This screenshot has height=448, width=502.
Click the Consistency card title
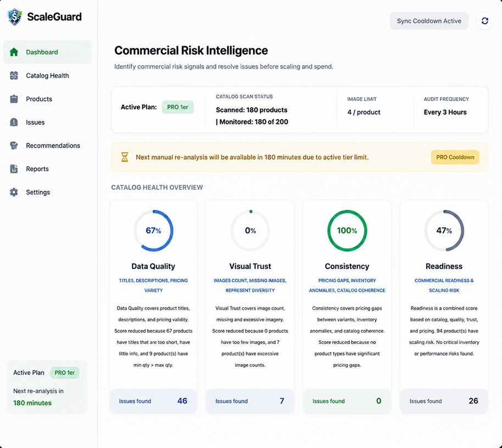tap(347, 266)
